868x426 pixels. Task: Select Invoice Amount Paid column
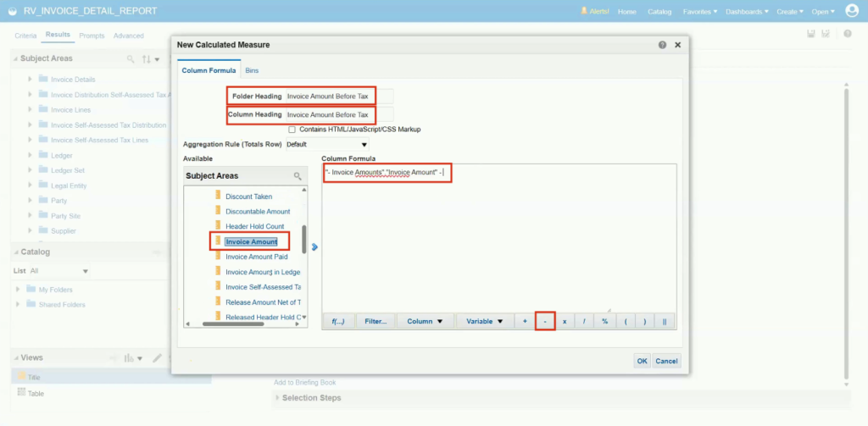tap(256, 257)
